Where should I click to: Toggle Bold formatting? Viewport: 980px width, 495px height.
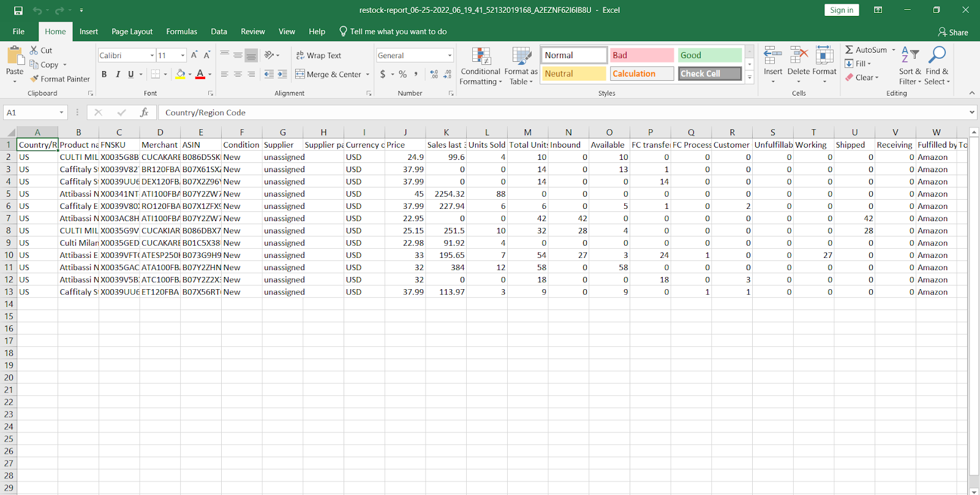[x=104, y=74]
